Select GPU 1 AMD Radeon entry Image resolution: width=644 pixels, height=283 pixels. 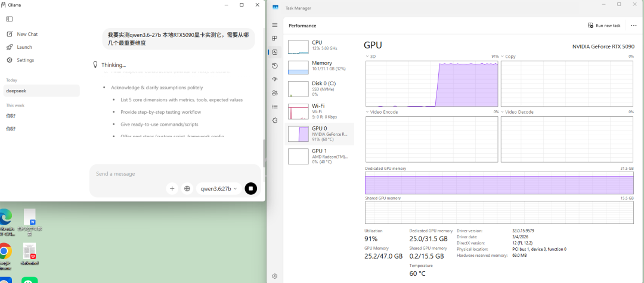pos(320,156)
